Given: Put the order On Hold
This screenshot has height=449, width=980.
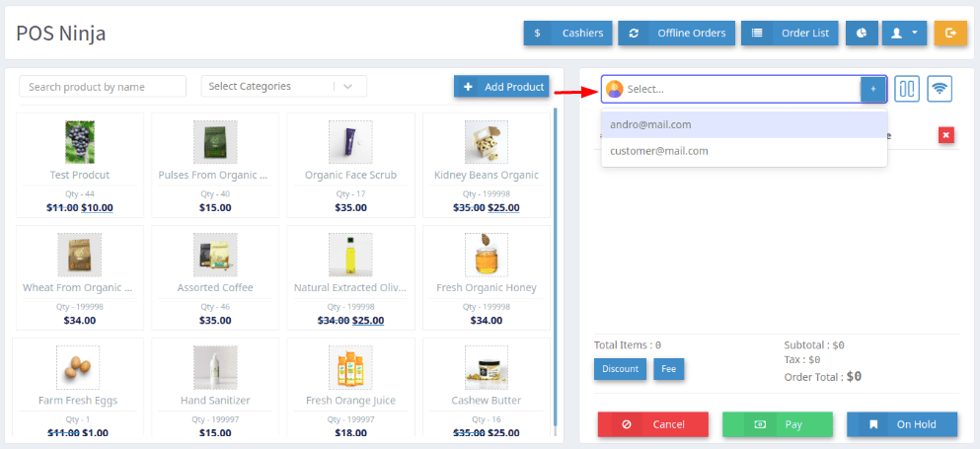Looking at the screenshot, I should (901, 424).
